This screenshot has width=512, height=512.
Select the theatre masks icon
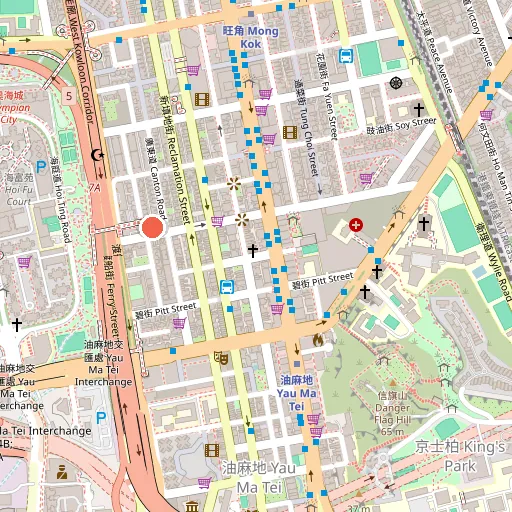(221, 358)
